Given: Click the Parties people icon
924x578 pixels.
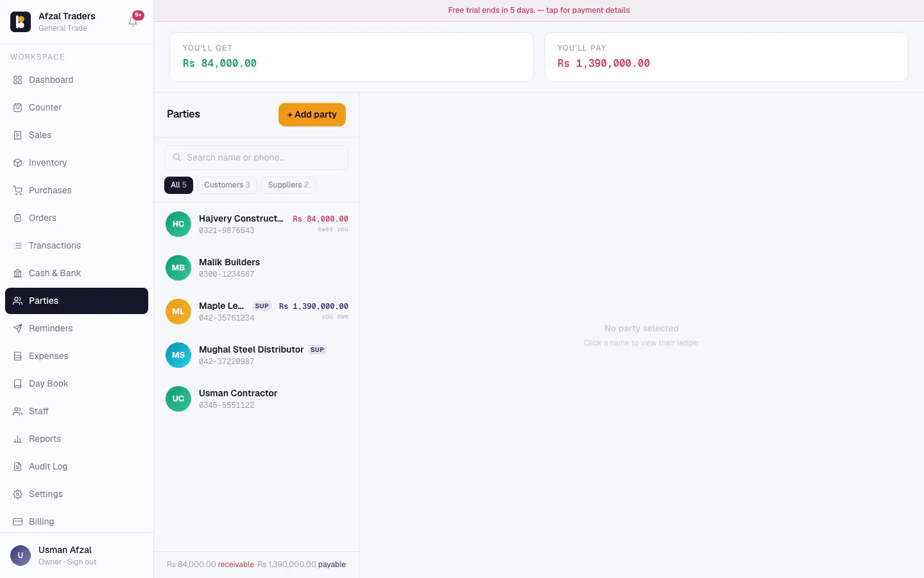Looking at the screenshot, I should [x=18, y=301].
